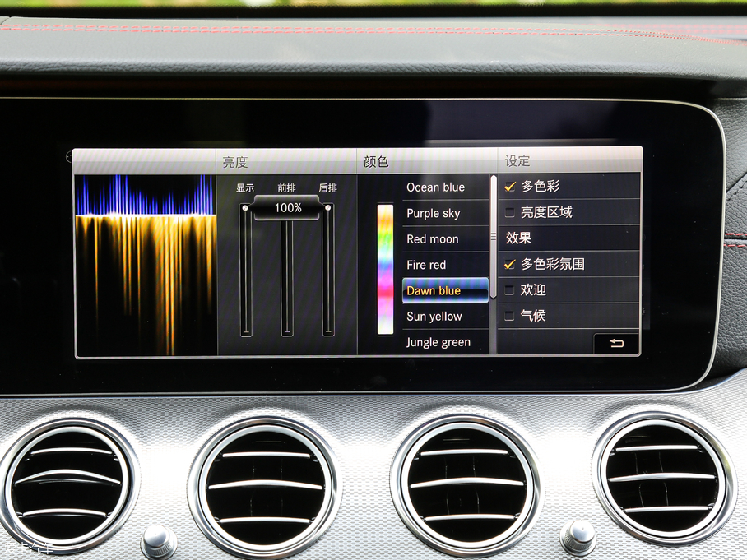Click the 后排 brightness slider
This screenshot has height=560, width=747.
pos(328,271)
